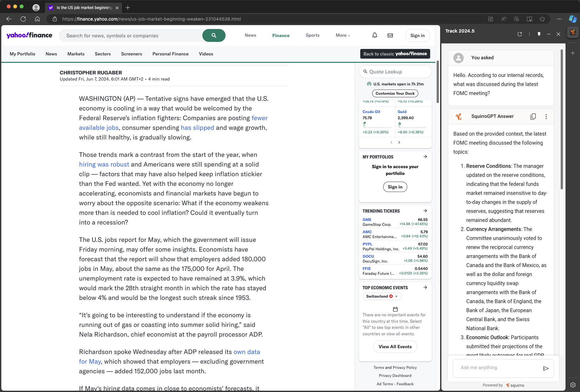The image size is (580, 392).
Task: Open 'has slipped' article link
Action: (197, 128)
